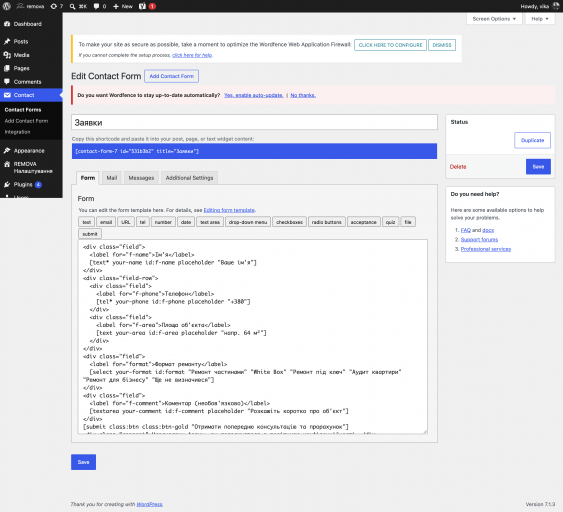Focus the form title field Заявки
Viewport: 563px width, 512px height.
pyautogui.click(x=254, y=122)
